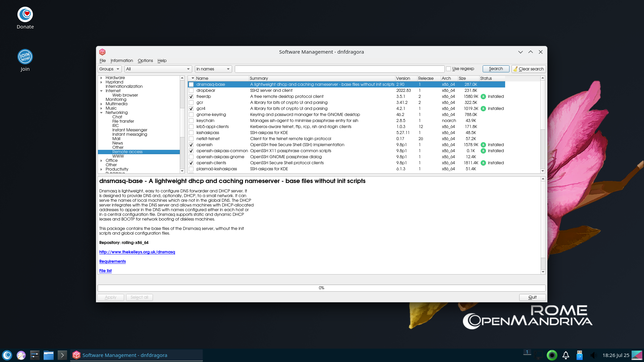This screenshot has width=644, height=362.
Task: Open the 'in names' search scope dropdown
Action: coord(213,69)
